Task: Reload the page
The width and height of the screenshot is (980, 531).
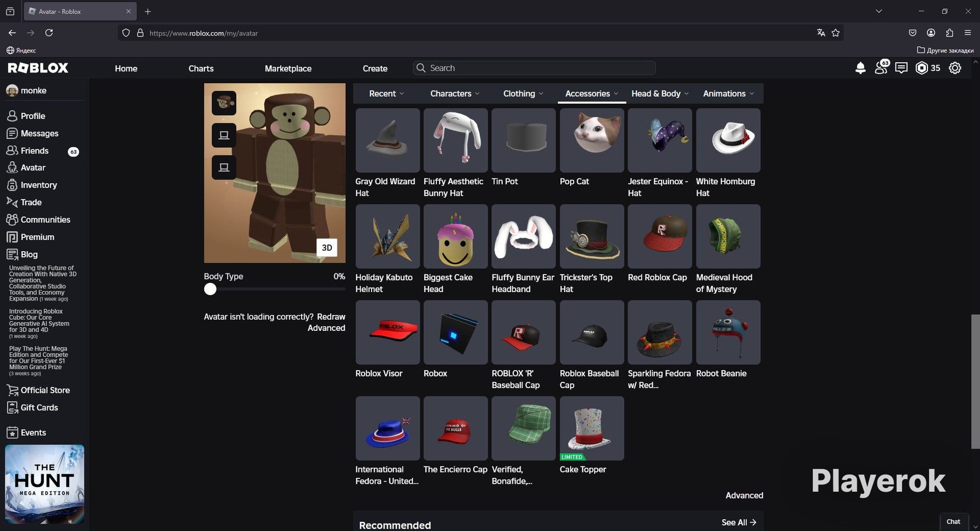Action: (x=49, y=33)
